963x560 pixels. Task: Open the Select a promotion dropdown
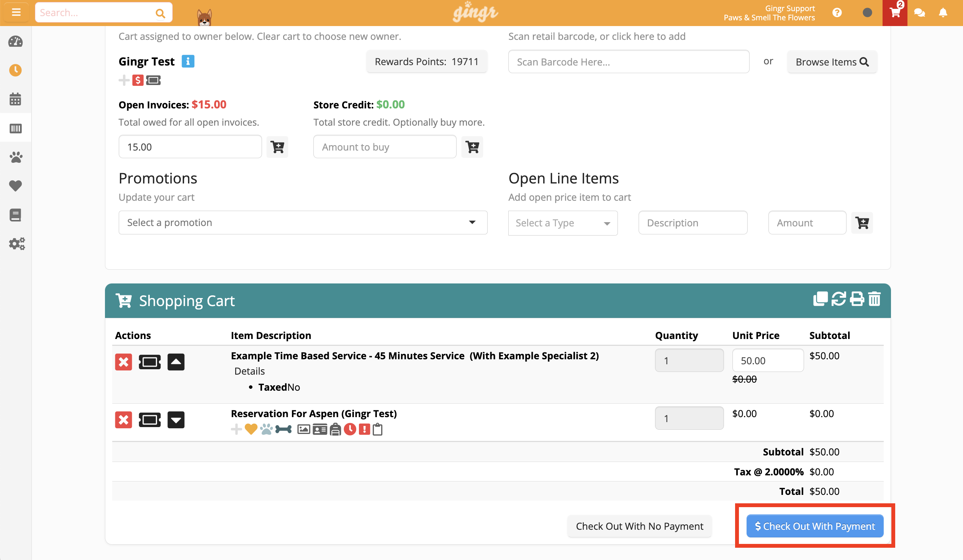point(303,223)
